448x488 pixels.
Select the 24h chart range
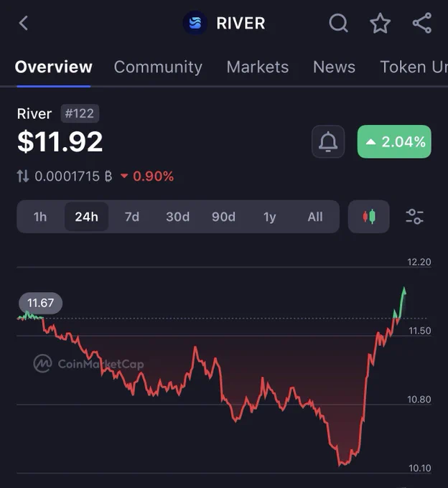point(87,217)
